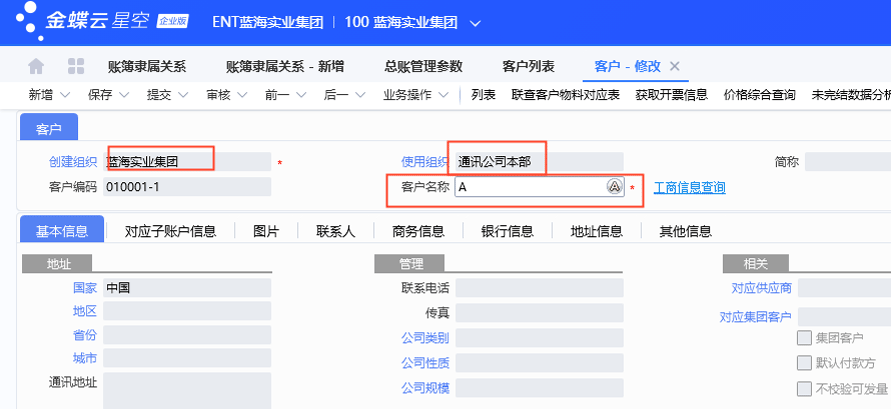
Task: Click the 对应供应商 label link
Action: point(761,288)
